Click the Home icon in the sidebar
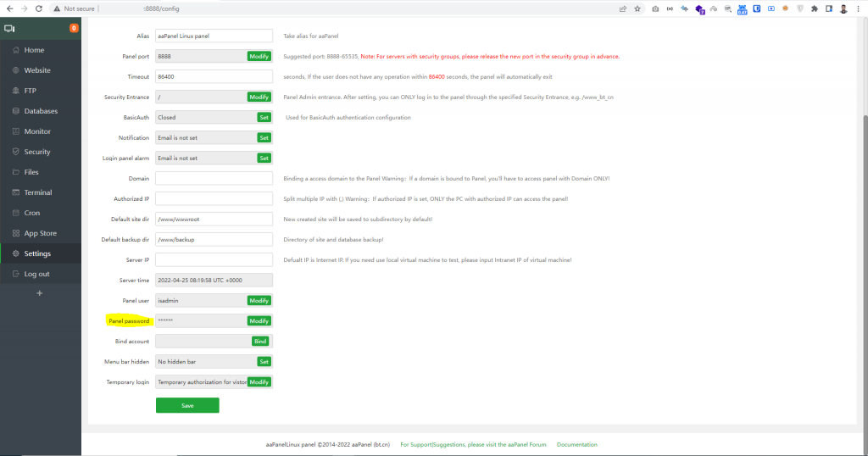The height and width of the screenshot is (456, 868). (x=13, y=50)
